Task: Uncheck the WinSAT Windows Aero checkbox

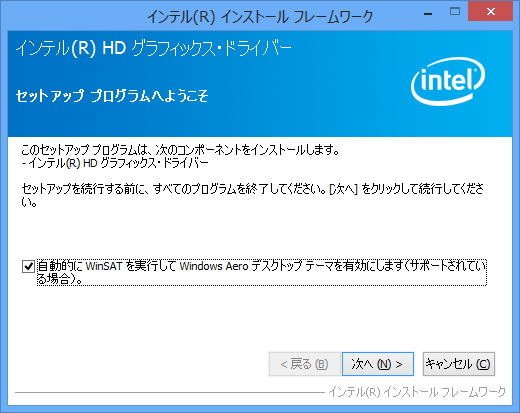Action: [x=28, y=266]
